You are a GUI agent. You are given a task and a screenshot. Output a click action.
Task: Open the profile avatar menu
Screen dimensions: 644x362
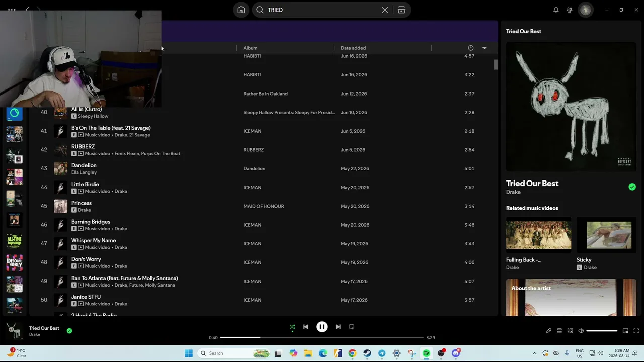585,10
